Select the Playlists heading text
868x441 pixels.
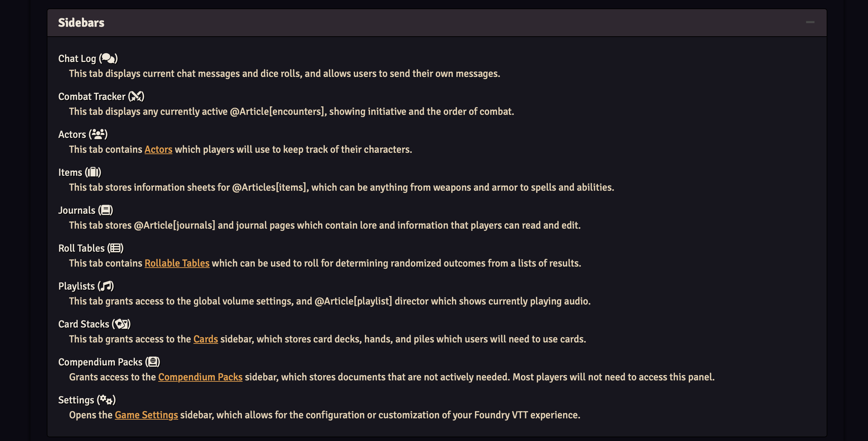77,286
